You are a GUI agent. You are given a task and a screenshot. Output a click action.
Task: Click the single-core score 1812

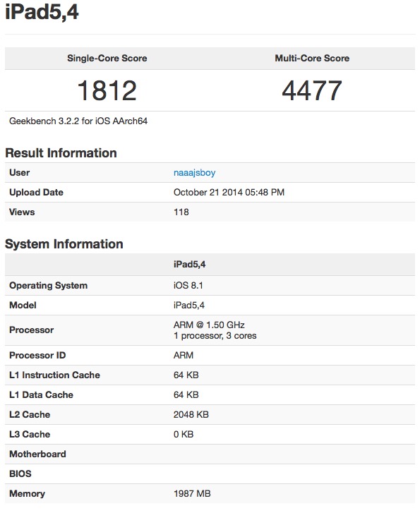[107, 90]
